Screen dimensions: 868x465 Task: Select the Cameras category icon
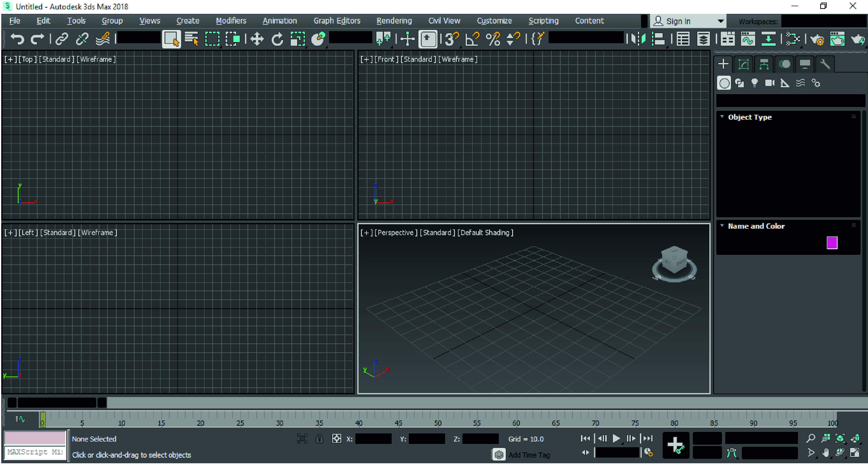[x=770, y=83]
